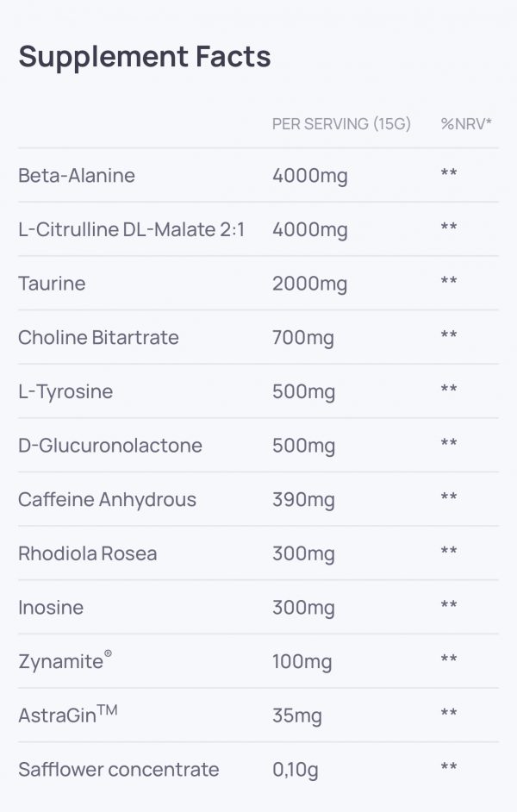
Task: Select the Beta-Alanine ingredient name
Action: pos(77,176)
